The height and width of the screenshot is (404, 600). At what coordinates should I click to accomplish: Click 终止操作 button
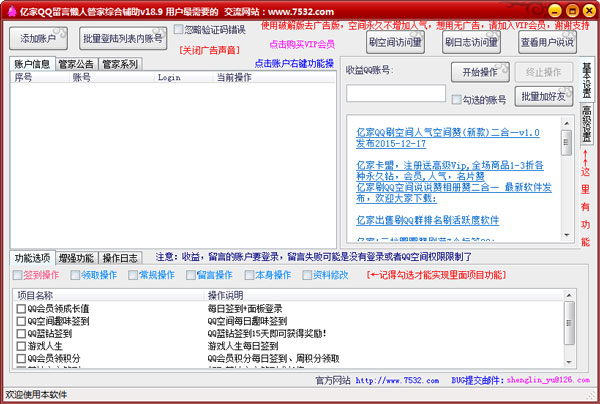click(x=543, y=72)
